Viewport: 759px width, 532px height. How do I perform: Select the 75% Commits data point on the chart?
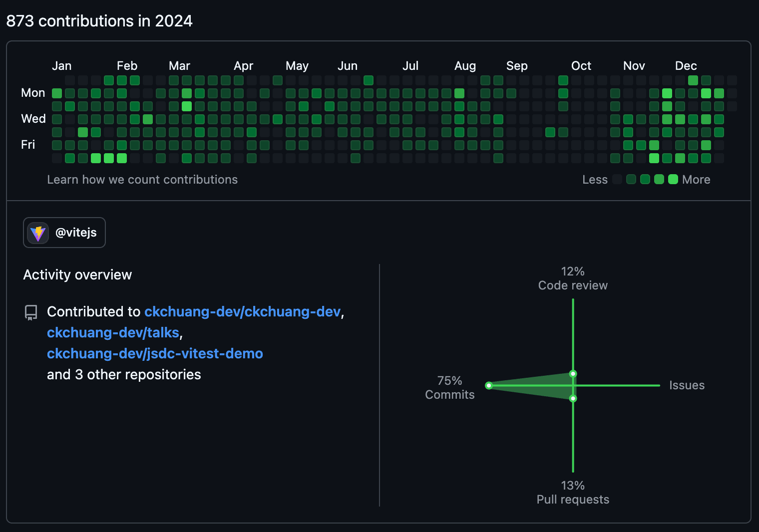[x=488, y=385]
